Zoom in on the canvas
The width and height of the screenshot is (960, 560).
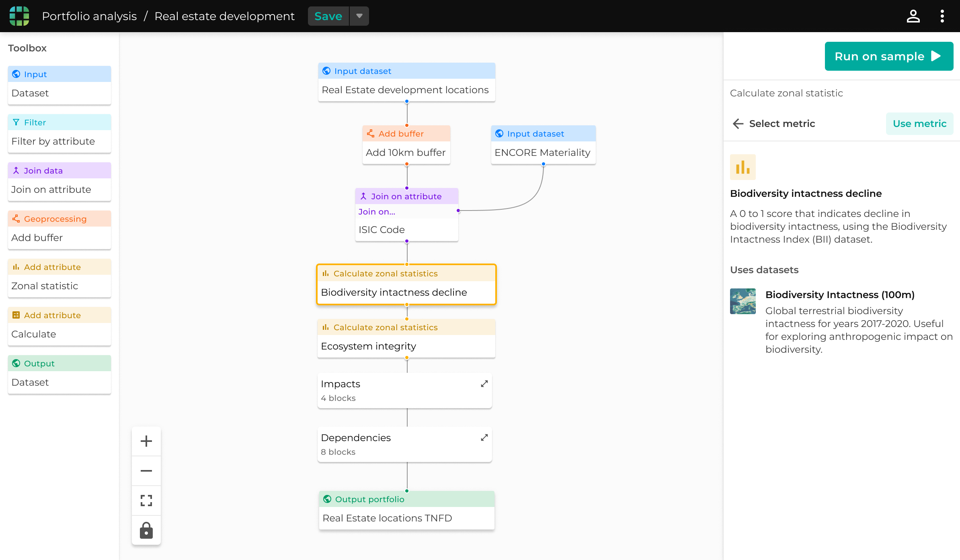[146, 441]
